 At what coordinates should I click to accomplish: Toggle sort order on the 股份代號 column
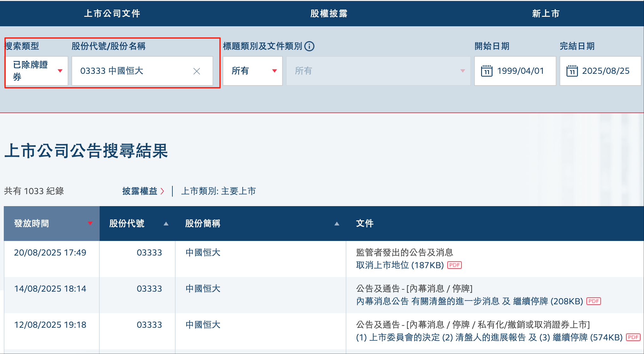(166, 224)
